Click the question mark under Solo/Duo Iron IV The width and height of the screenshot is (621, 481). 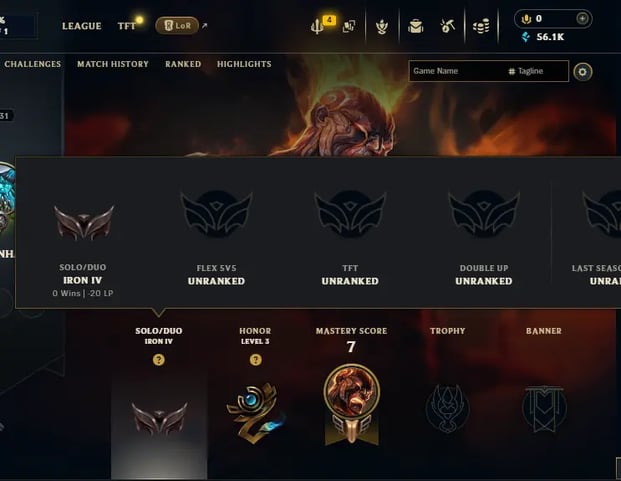pos(159,360)
